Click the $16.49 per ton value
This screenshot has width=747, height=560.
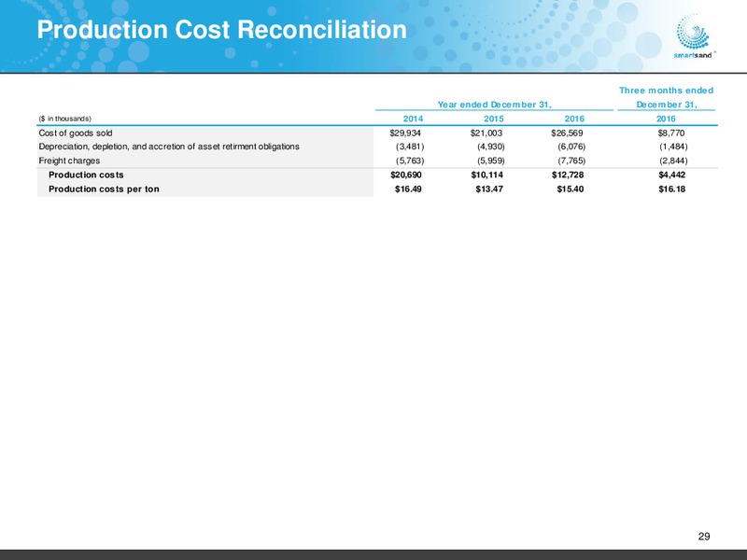pos(408,189)
